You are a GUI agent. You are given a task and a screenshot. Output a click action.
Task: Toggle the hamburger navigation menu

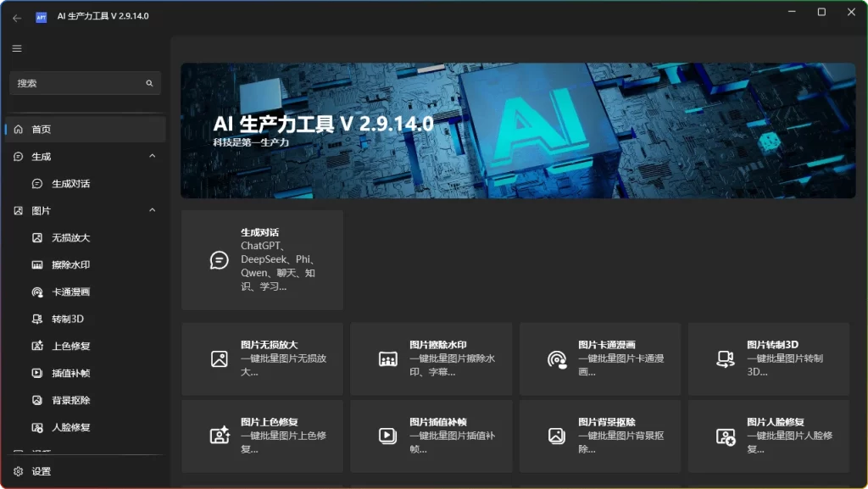click(17, 48)
